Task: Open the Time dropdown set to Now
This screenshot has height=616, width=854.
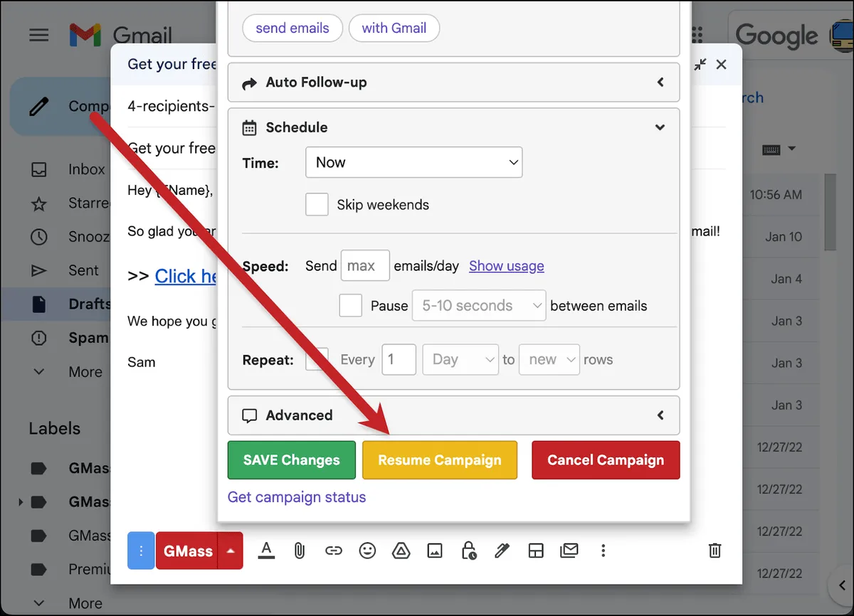Action: [413, 162]
